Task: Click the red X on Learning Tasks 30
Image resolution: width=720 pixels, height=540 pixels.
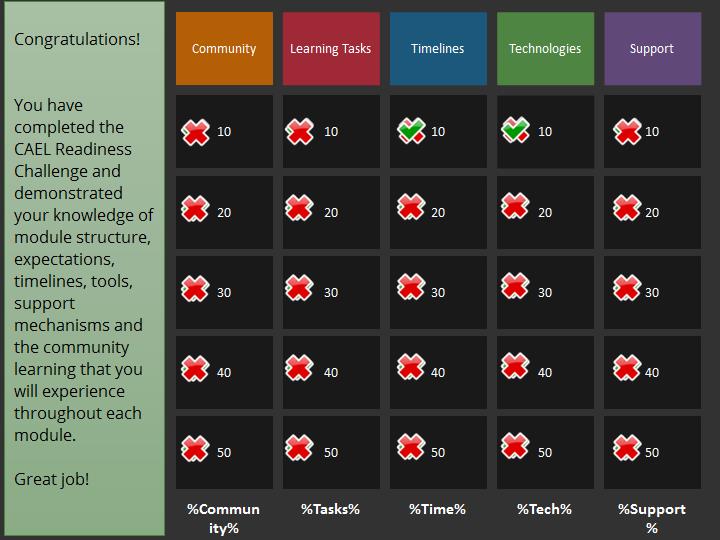Action: pyautogui.click(x=299, y=288)
